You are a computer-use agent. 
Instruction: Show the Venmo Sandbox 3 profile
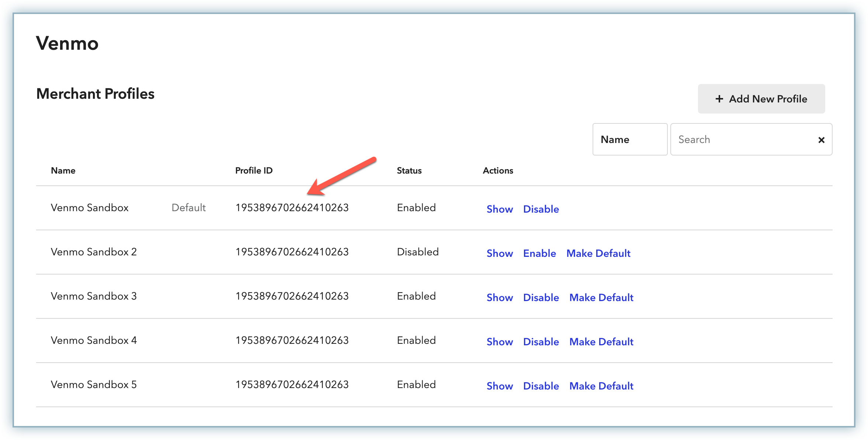499,297
